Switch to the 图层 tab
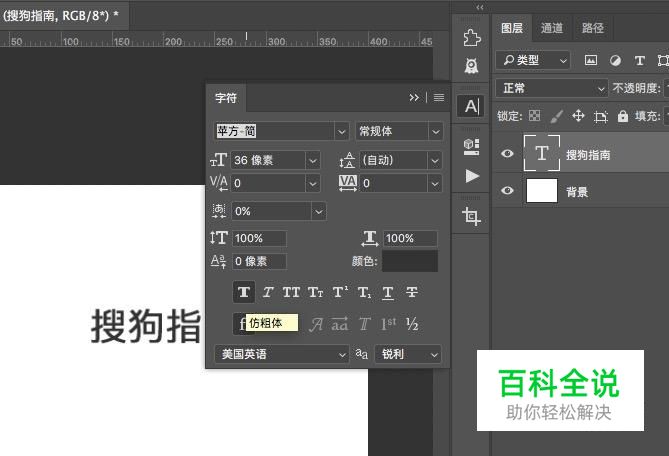 (512, 28)
